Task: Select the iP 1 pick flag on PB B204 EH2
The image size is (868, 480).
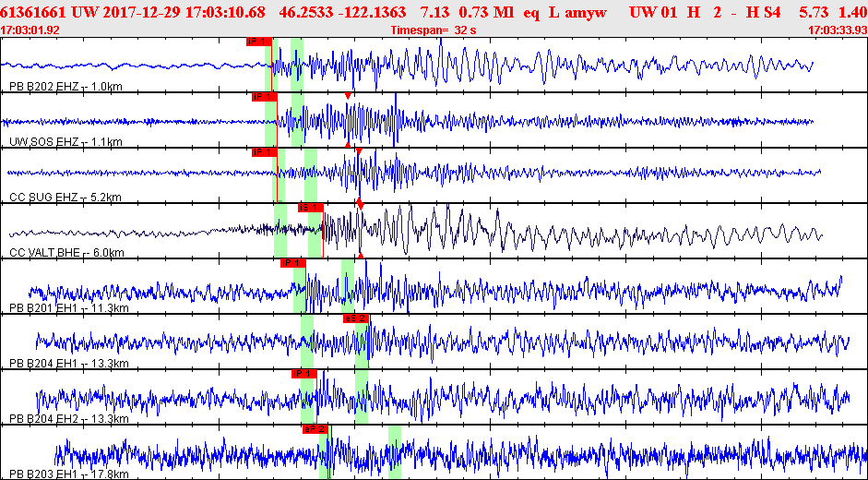Action: click(x=303, y=374)
